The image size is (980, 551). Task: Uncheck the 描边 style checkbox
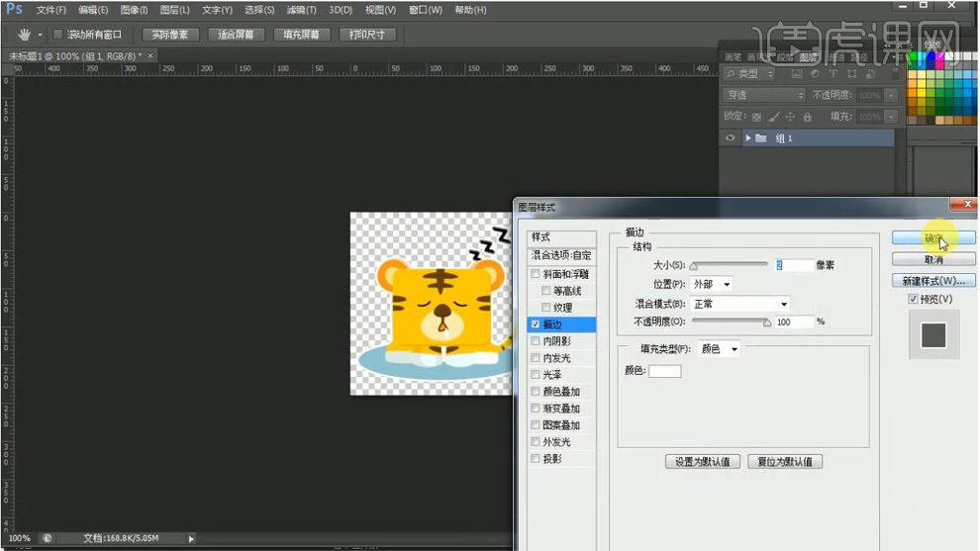pos(536,324)
